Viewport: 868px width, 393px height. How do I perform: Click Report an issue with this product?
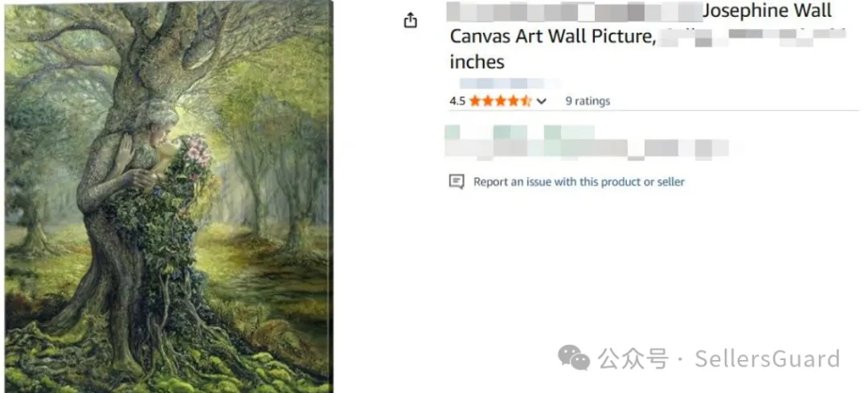579,182
